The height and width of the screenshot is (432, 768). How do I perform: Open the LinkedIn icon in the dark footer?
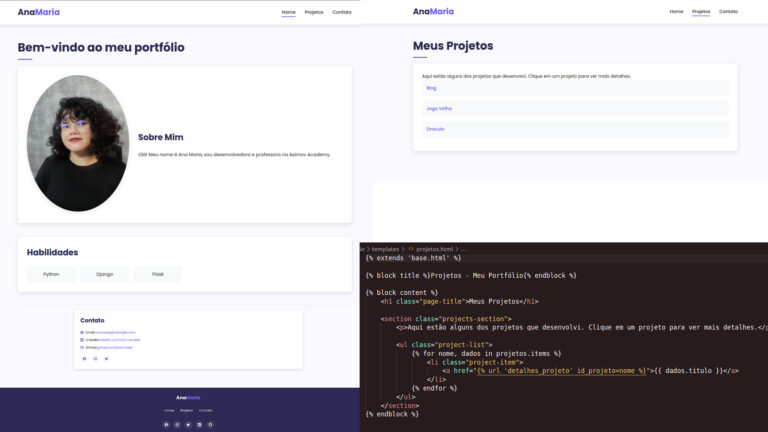click(x=199, y=425)
